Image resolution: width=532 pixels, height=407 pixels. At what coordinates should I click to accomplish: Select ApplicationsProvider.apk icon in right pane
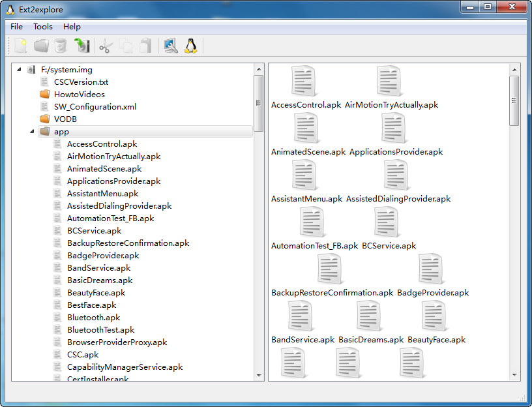tap(394, 128)
